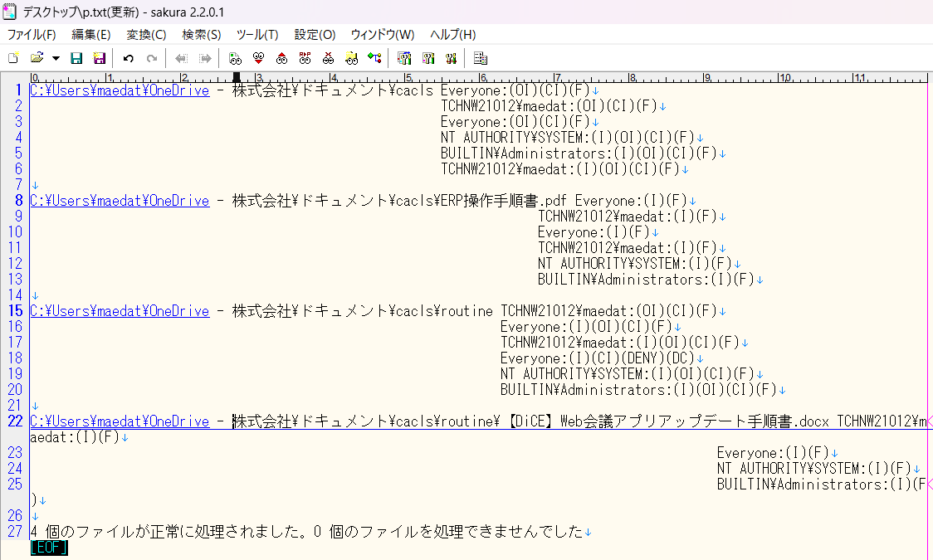Open the ヘルプ(H) menu
Screen dimensions: 933x560
click(453, 35)
